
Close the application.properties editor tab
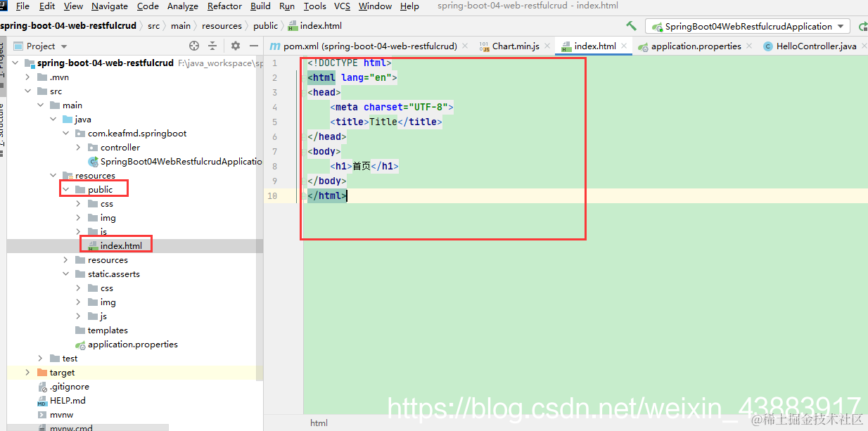coord(749,46)
